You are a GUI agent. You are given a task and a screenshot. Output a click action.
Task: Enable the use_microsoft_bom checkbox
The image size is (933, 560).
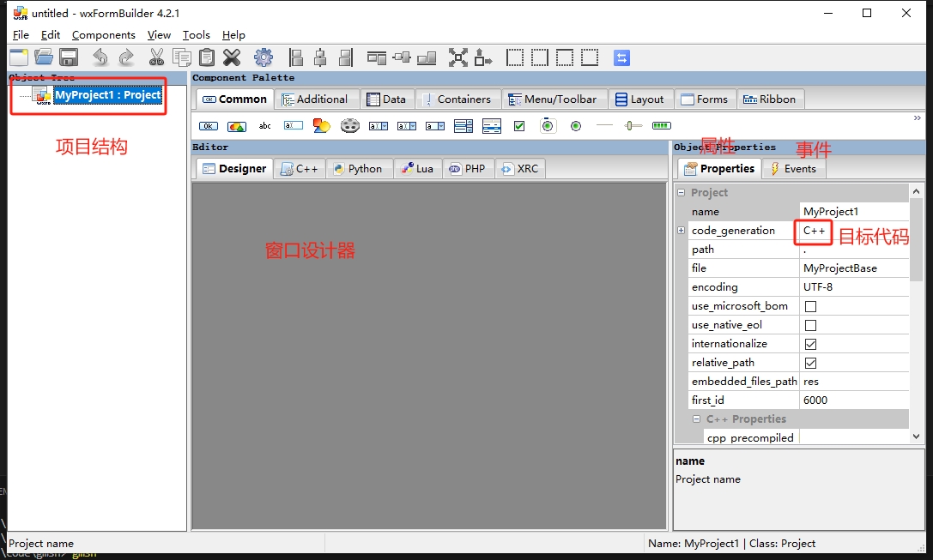click(810, 306)
